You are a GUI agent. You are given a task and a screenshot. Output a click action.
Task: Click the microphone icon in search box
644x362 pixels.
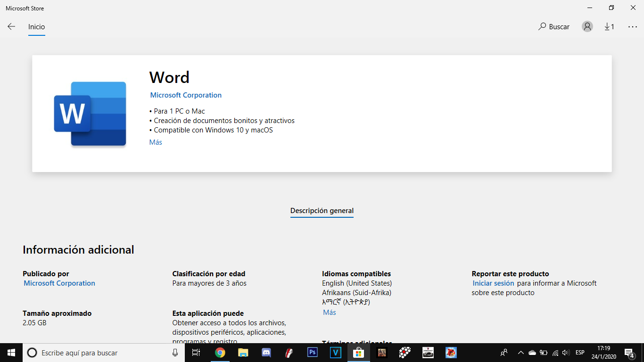(175, 353)
